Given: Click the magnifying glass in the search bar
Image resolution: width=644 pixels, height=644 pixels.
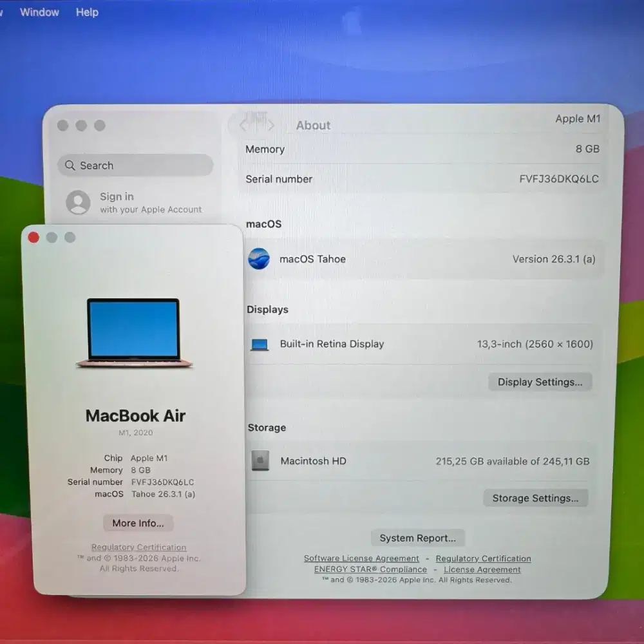Looking at the screenshot, I should point(71,166).
